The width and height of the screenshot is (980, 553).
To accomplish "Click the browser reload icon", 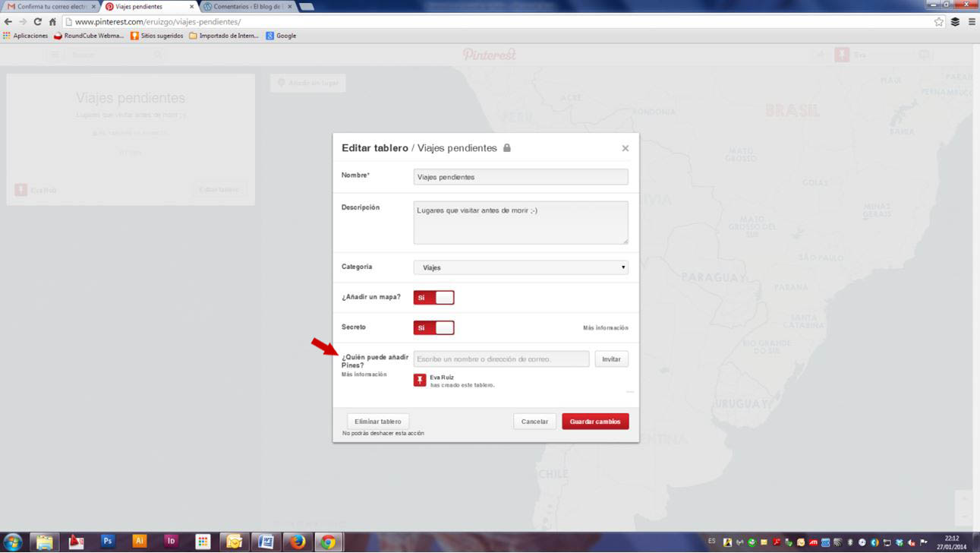I will tap(37, 22).
